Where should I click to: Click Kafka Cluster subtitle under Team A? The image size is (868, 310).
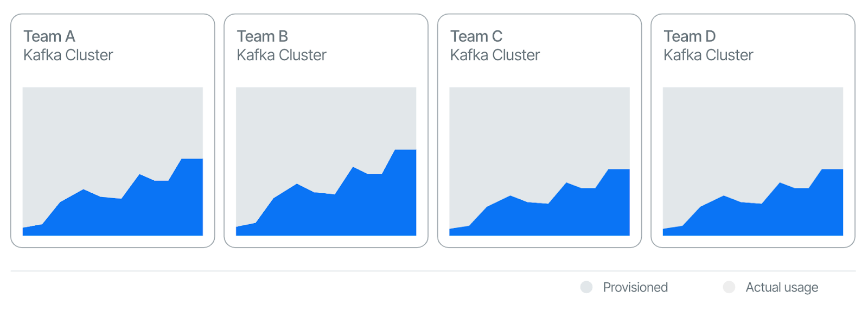click(68, 55)
